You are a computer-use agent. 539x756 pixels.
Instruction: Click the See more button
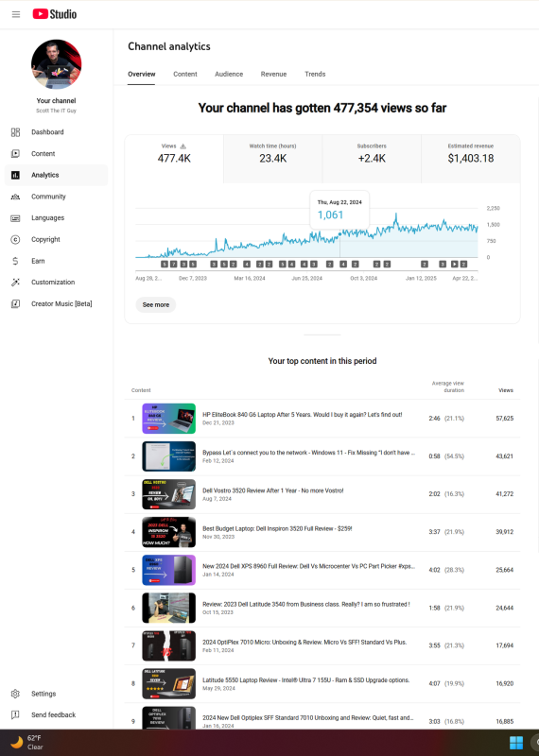coord(156,304)
